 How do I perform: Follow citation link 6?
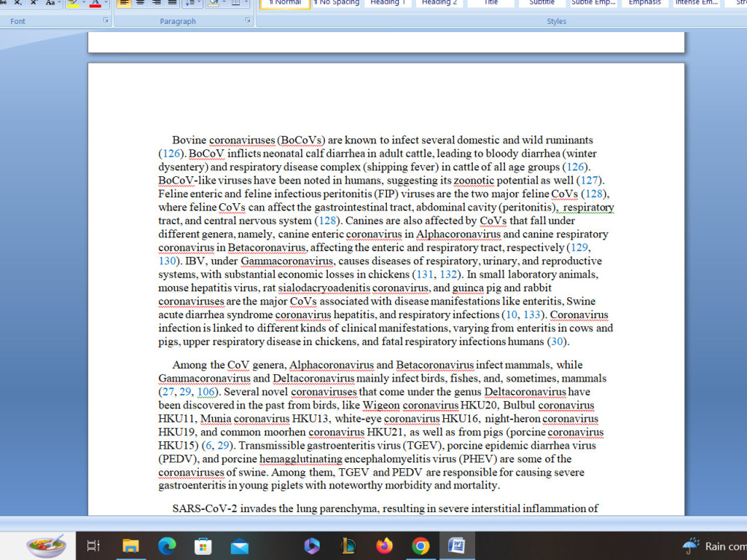pyautogui.click(x=208, y=446)
